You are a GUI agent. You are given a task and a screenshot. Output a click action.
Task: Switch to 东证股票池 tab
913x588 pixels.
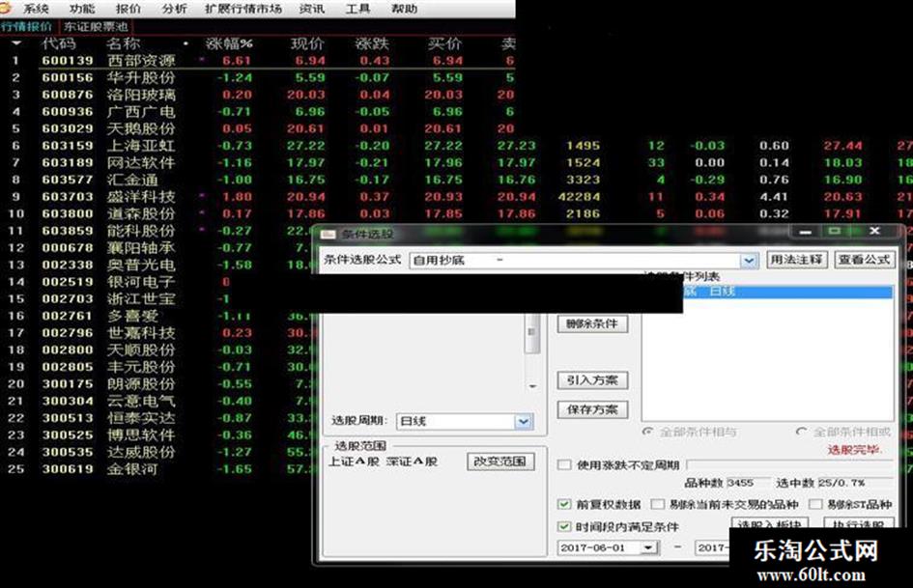click(96, 26)
